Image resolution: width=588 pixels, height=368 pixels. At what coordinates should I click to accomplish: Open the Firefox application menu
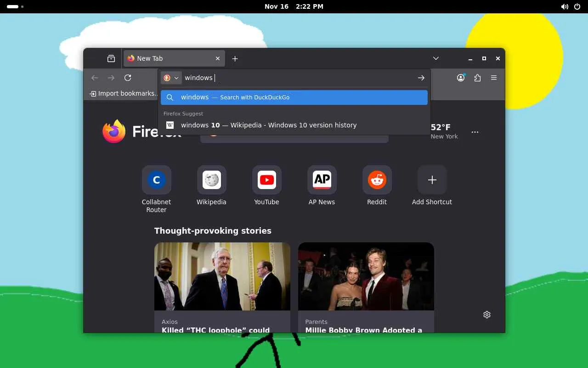[x=494, y=78]
